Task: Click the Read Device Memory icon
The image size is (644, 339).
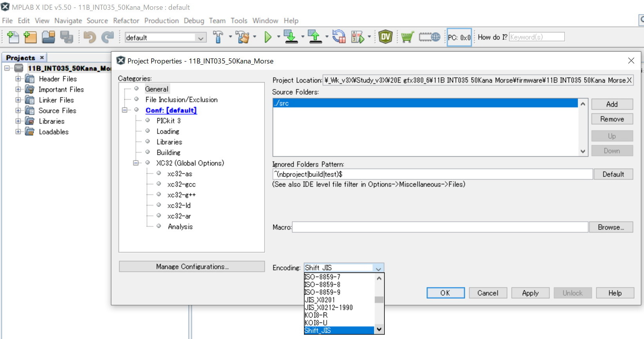Action: click(315, 37)
